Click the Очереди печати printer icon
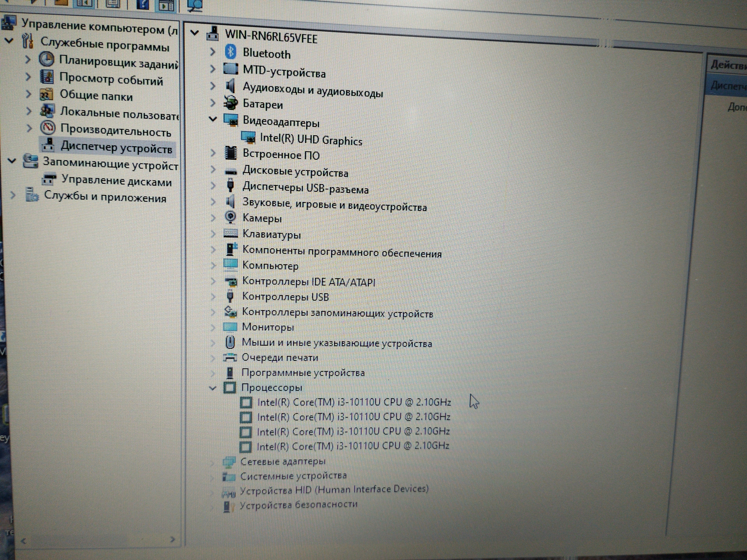 (x=230, y=357)
